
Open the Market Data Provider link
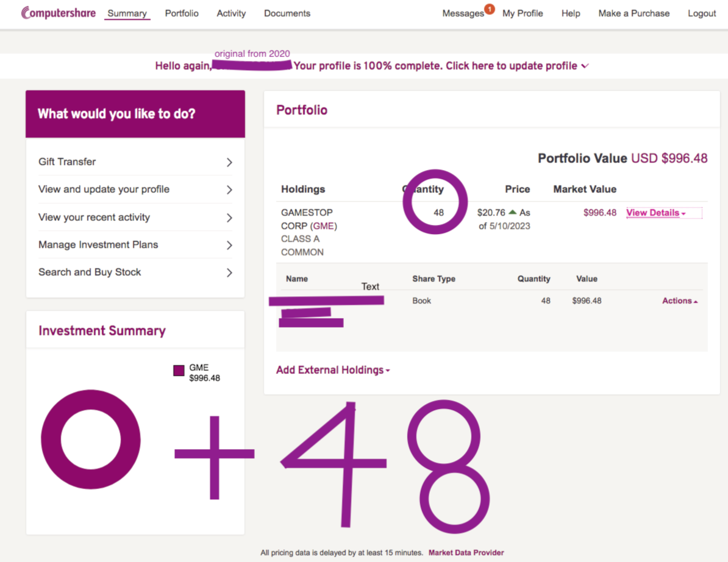click(466, 553)
